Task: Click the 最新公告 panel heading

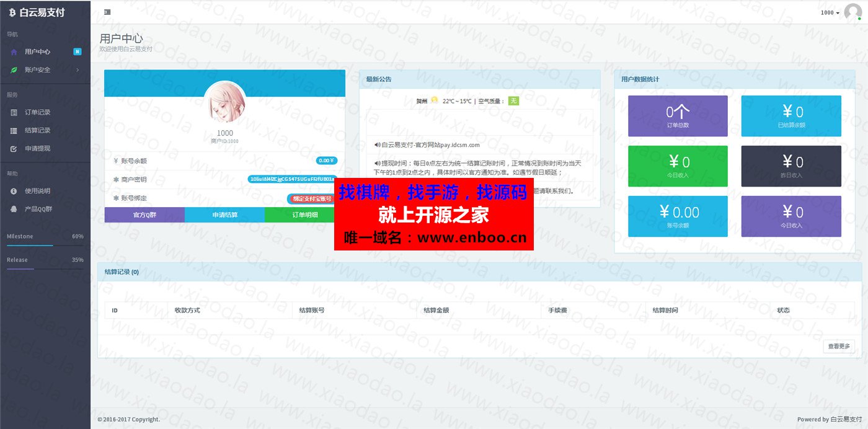Action: (x=379, y=79)
